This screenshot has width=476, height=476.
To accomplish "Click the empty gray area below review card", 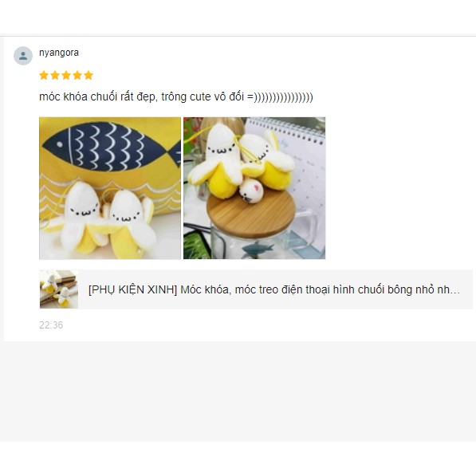I will (x=238, y=391).
